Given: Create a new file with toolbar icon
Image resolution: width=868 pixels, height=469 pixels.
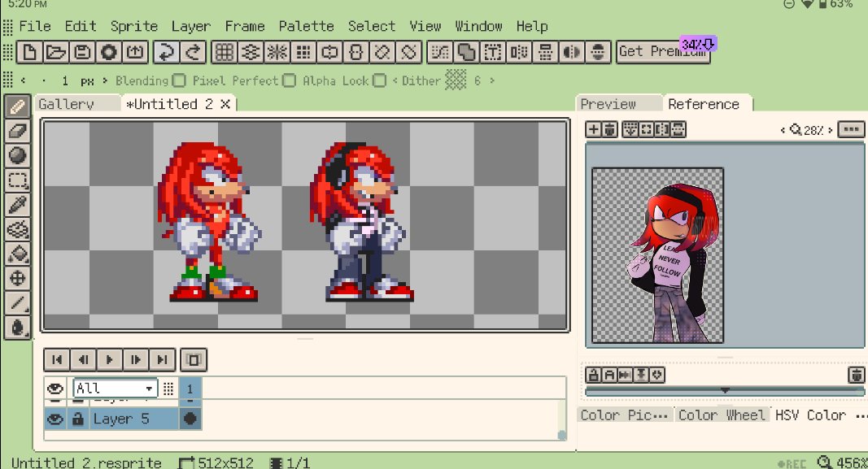Looking at the screenshot, I should click(29, 53).
